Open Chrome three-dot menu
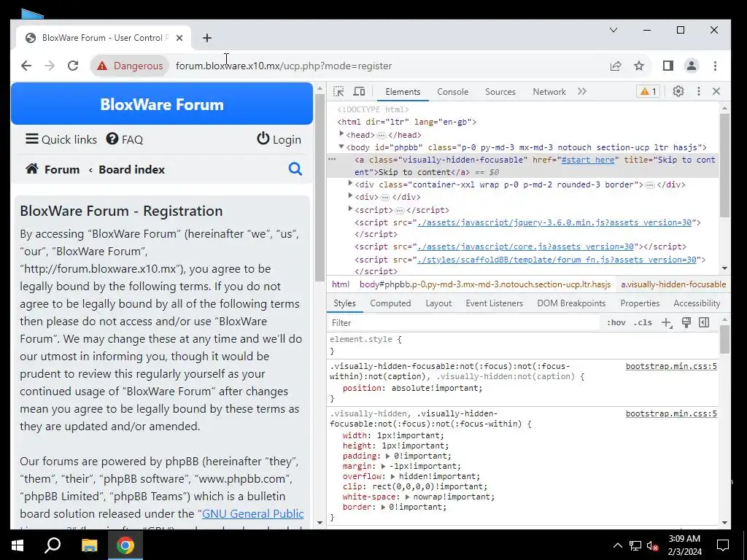Screen dimensions: 747x560 [715, 66]
